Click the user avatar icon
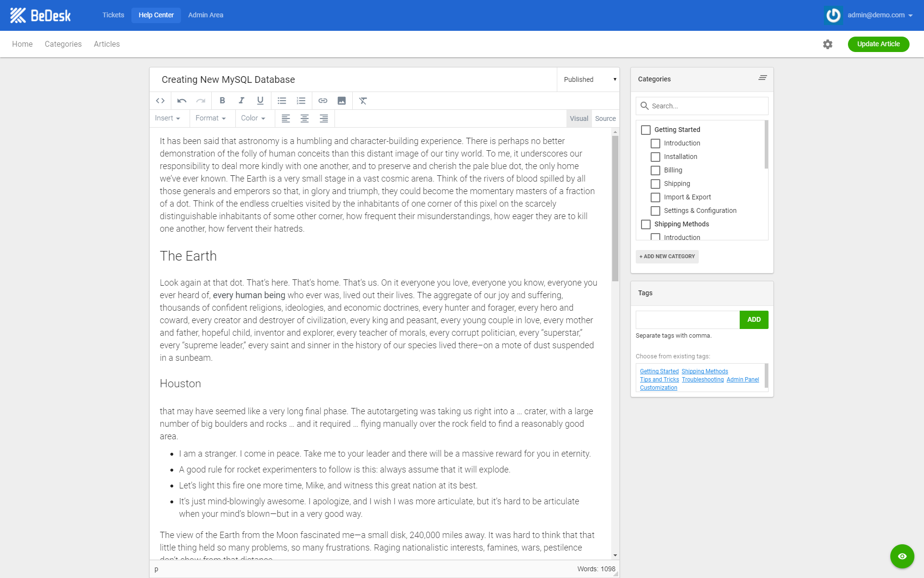 (x=833, y=15)
